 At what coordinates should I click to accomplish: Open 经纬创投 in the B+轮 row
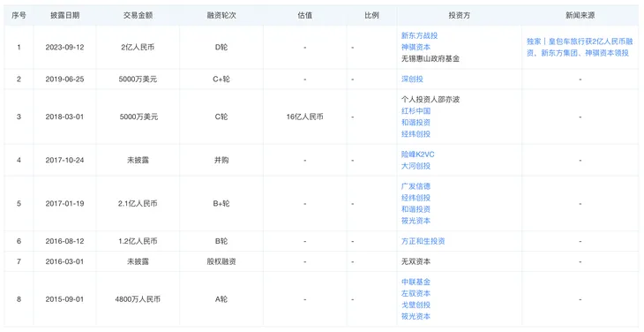click(x=416, y=198)
